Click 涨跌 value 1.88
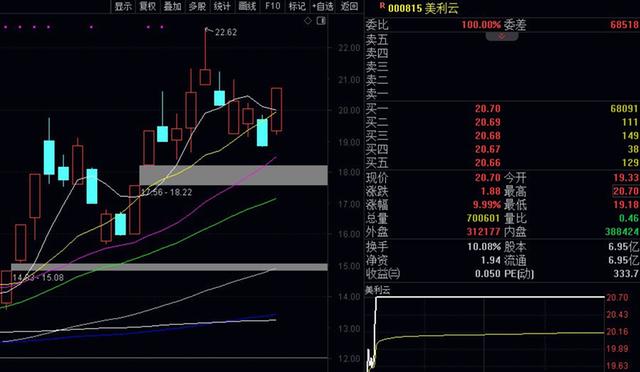Image resolution: width=640 pixels, height=372 pixels. pyautogui.click(x=491, y=191)
